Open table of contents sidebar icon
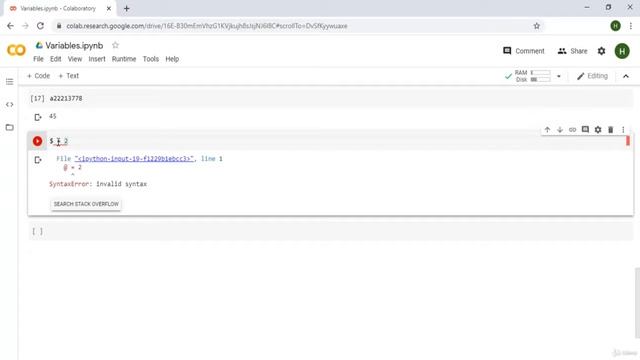 click(x=10, y=82)
